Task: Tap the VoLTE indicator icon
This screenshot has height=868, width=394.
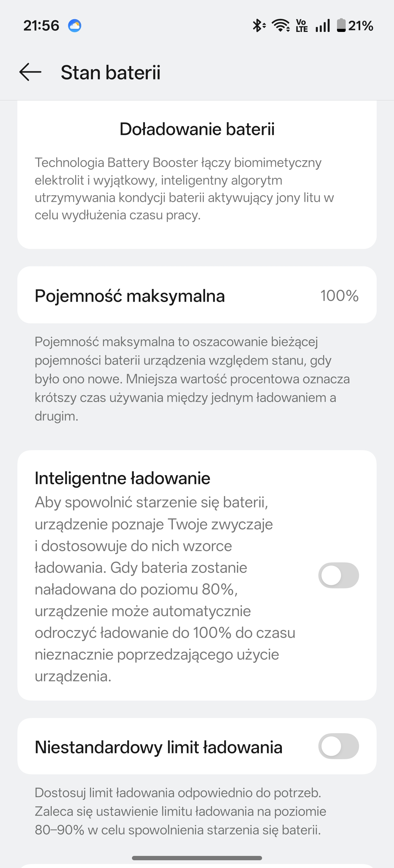Action: click(302, 26)
